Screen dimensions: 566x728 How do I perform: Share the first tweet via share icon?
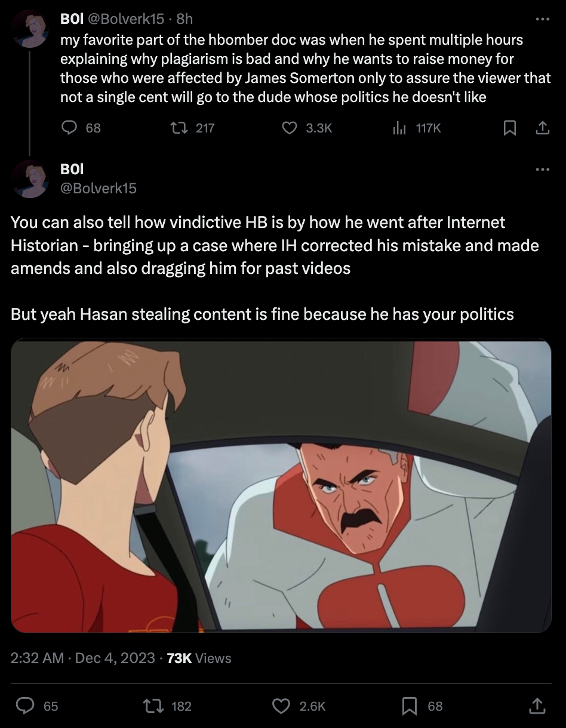[542, 128]
